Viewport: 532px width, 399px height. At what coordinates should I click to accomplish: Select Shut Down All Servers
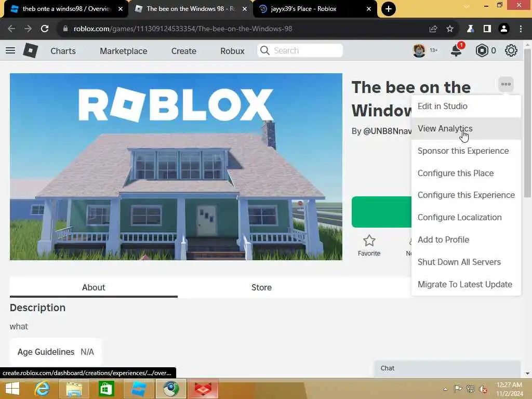[x=466, y=262]
